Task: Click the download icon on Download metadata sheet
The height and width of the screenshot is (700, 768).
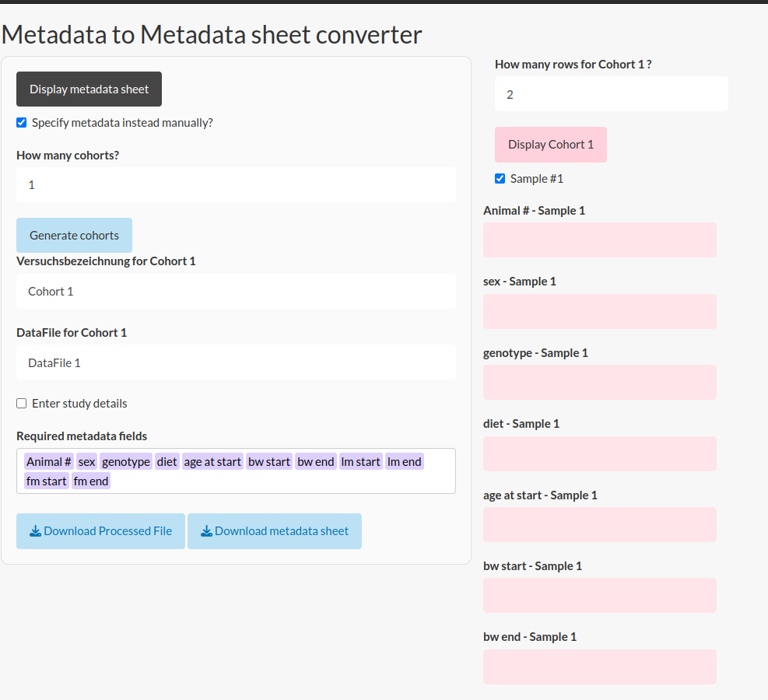Action: coord(206,531)
